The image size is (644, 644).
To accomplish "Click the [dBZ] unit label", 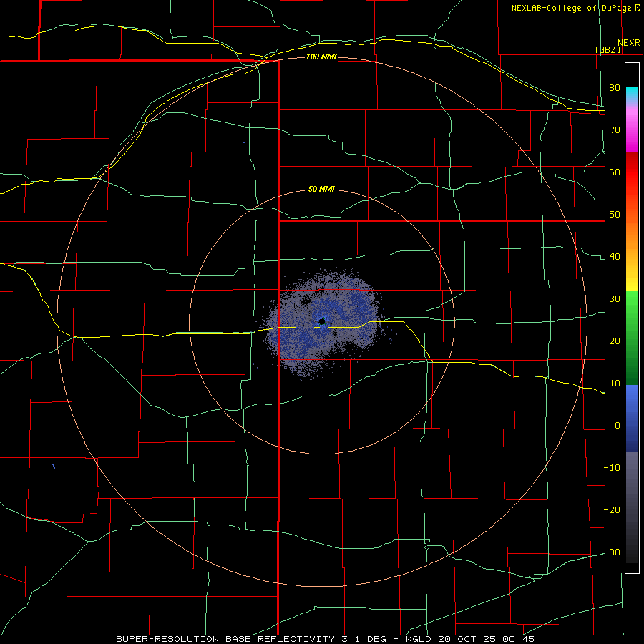I will click(x=608, y=50).
